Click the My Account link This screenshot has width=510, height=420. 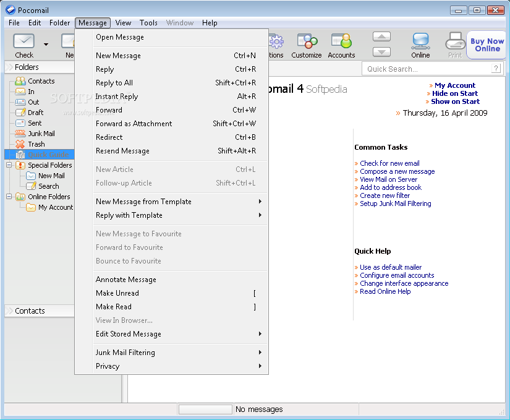[x=455, y=85]
